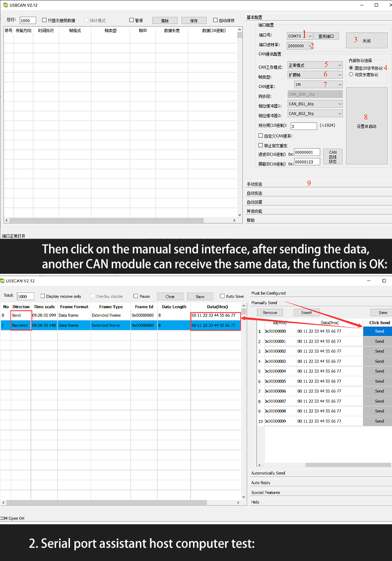Click the 预分频 input field showing 3
Screen dimensions: 392x561
(x=304, y=126)
